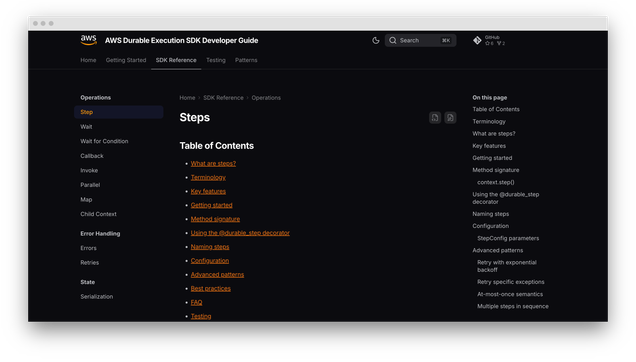Jump to Naming steps in On this page
The width and height of the screenshot is (636, 362).
coord(490,214)
